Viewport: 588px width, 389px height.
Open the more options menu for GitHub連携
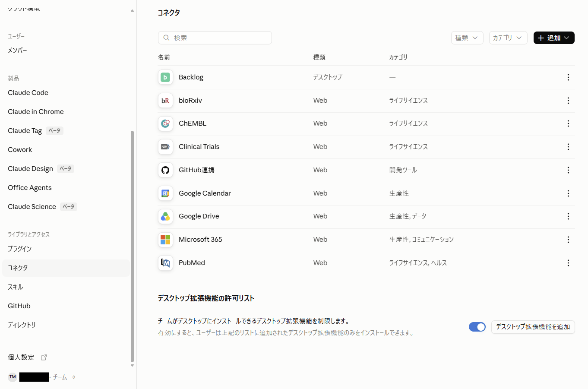tap(568, 170)
